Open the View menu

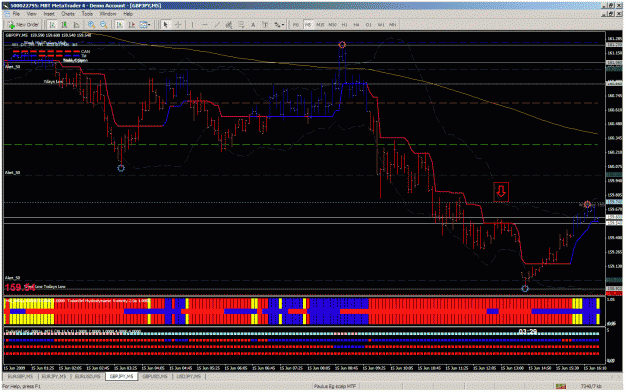pyautogui.click(x=31, y=14)
